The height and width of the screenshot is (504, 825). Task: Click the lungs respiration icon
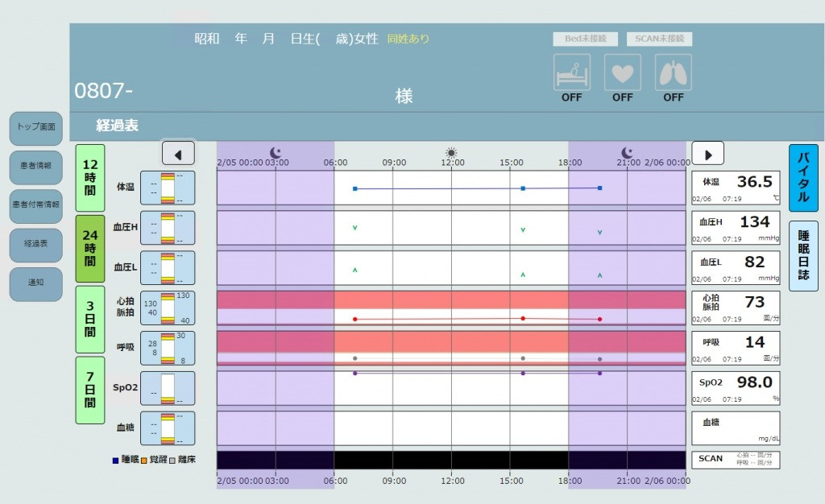click(x=673, y=72)
